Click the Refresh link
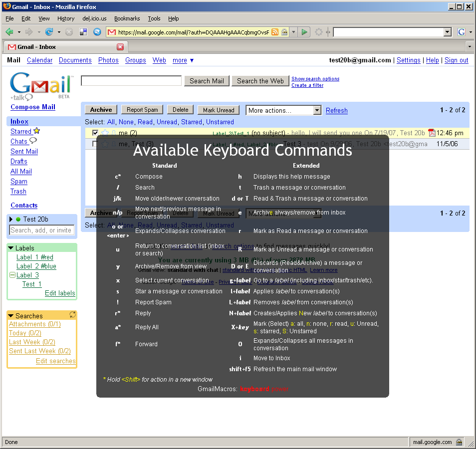The height and width of the screenshot is (449, 476). coord(337,111)
